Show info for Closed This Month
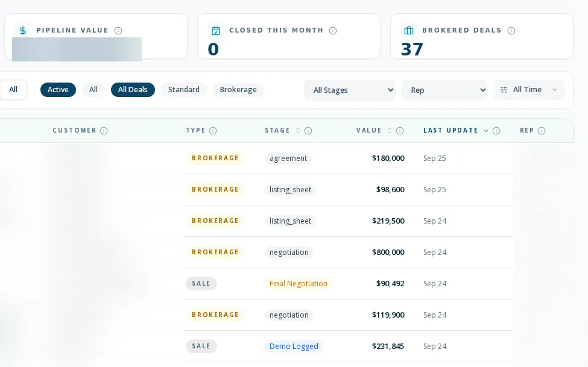Viewport: 588px width, 367px height. tap(333, 31)
